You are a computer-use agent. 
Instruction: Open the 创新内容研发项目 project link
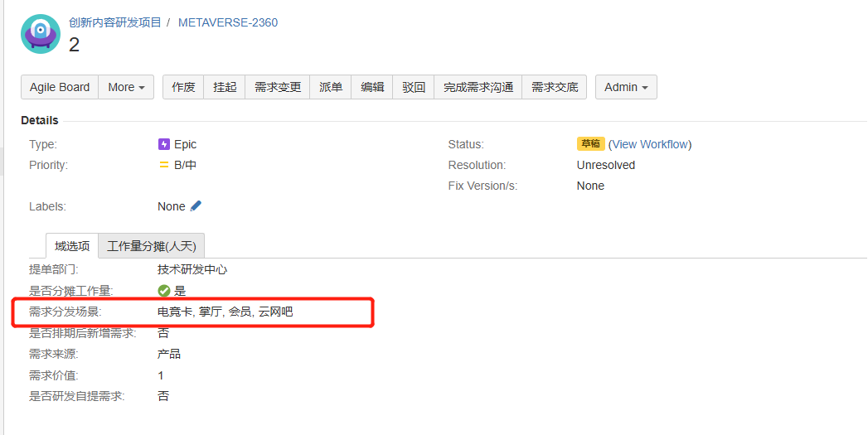tap(115, 22)
